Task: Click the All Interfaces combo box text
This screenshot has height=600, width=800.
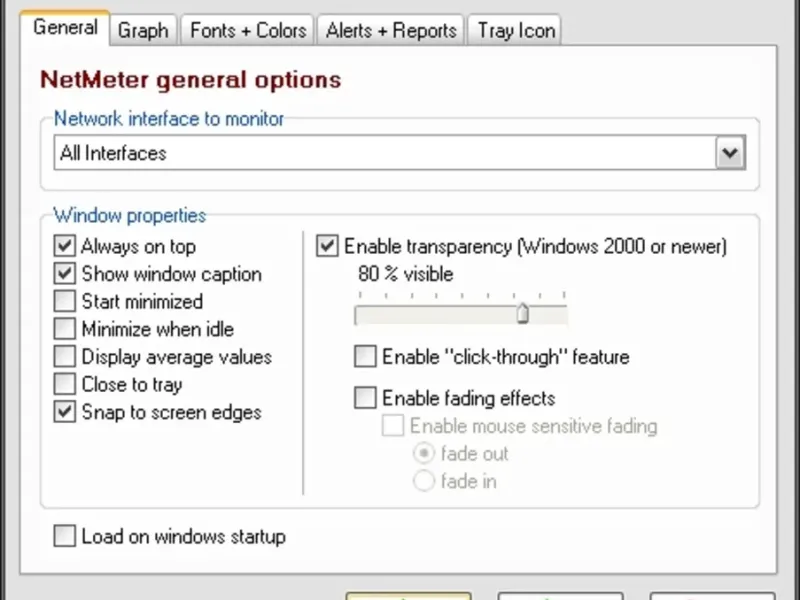Action: pyautogui.click(x=380, y=153)
